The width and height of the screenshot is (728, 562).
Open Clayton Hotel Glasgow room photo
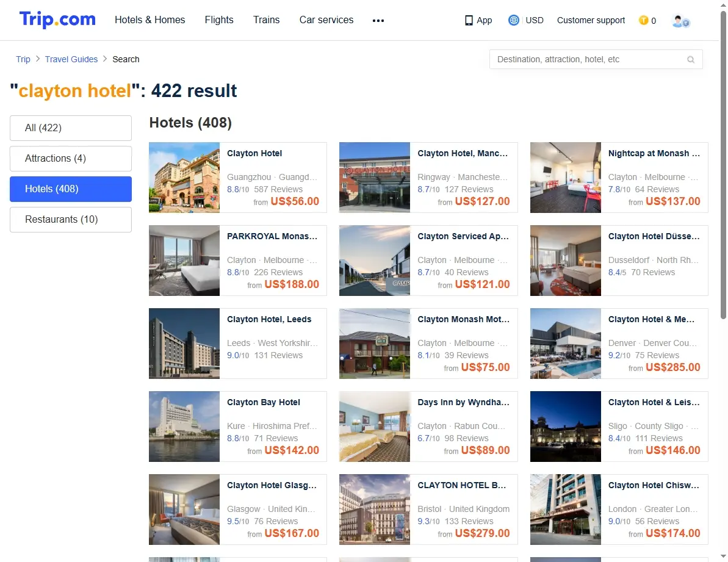(x=184, y=510)
